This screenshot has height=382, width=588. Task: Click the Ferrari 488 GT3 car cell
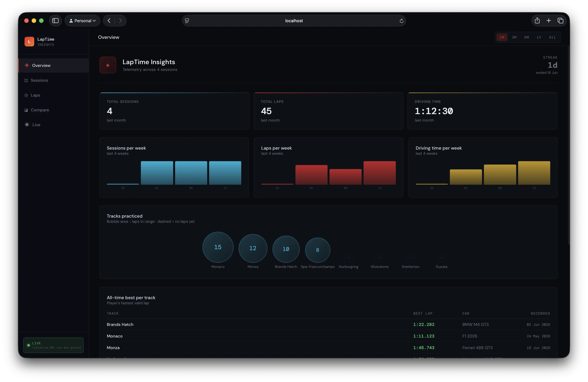click(x=477, y=348)
